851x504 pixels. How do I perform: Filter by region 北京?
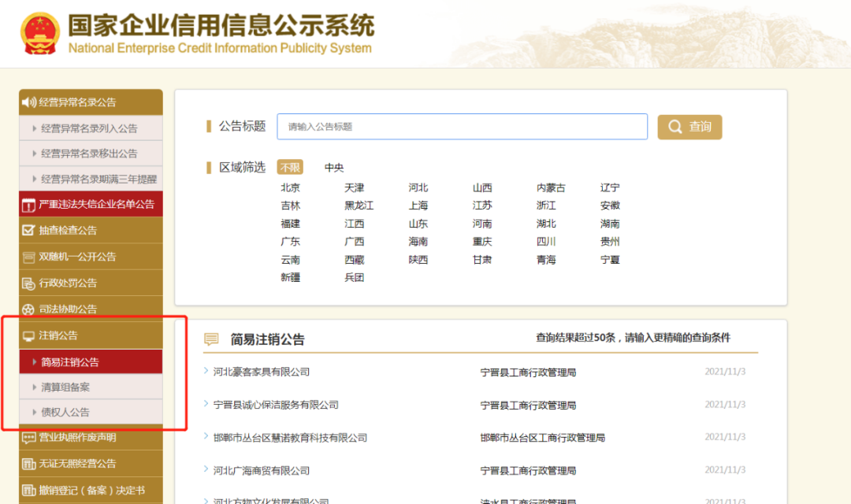[x=290, y=187]
